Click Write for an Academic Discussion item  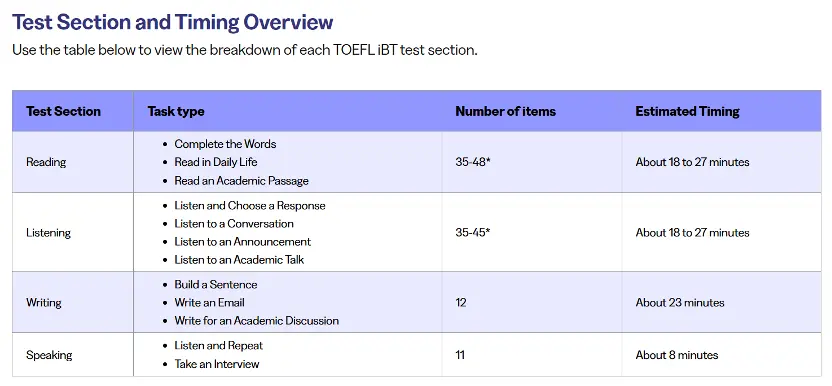(x=257, y=321)
